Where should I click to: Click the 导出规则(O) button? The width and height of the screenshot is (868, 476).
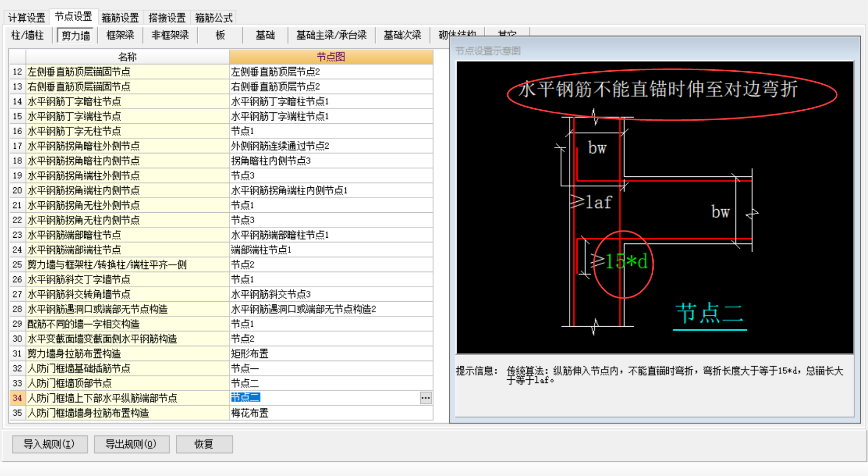131,444
